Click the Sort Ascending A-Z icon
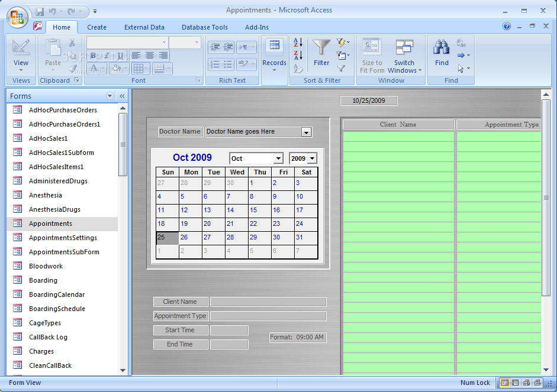The height and width of the screenshot is (392, 557). [x=298, y=43]
